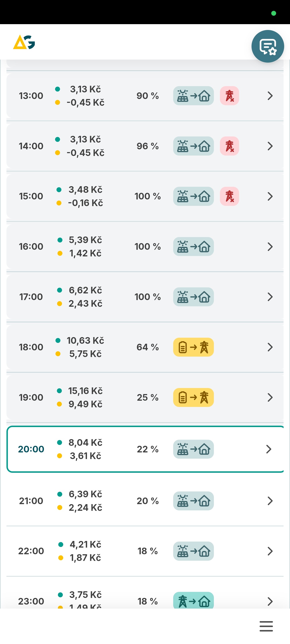The width and height of the screenshot is (290, 644).
Task: Select battery-to-grid icon in 19:00 row
Action: coord(193,397)
